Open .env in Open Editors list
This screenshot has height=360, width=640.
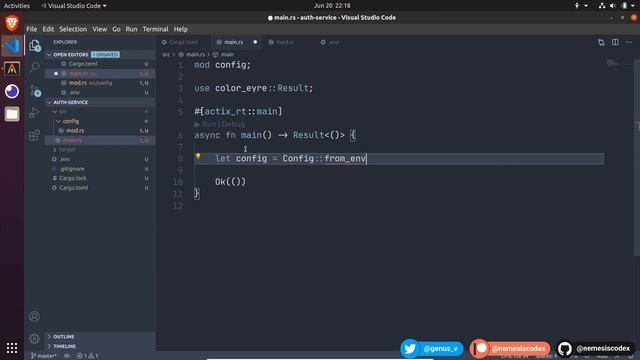click(100, 93)
